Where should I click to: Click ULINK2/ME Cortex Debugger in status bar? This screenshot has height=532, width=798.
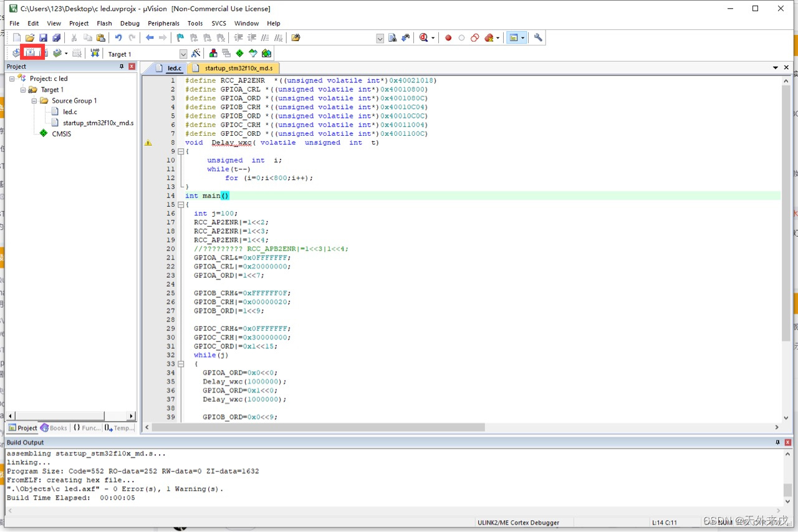coord(519,523)
